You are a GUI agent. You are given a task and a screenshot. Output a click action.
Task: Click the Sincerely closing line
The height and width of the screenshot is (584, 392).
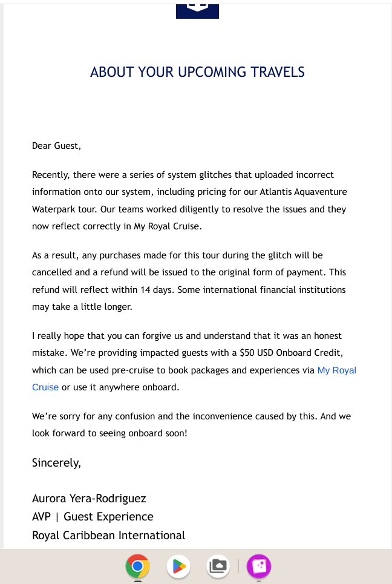click(56, 462)
